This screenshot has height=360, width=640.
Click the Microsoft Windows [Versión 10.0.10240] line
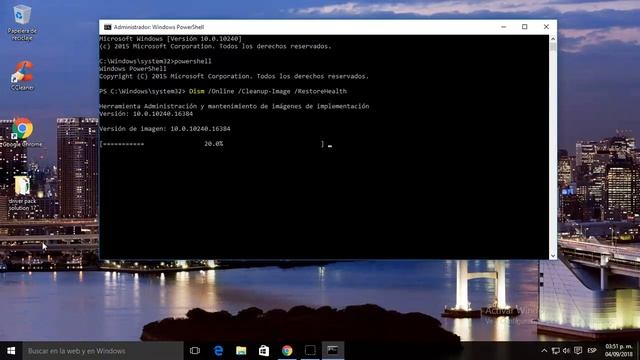click(x=171, y=39)
